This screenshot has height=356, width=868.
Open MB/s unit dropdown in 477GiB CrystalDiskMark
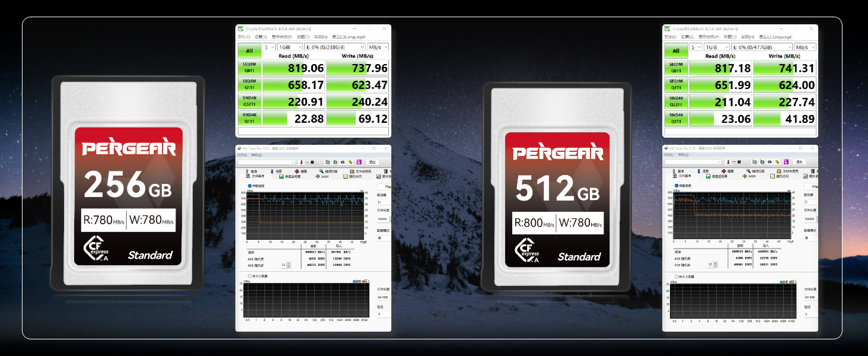point(805,47)
